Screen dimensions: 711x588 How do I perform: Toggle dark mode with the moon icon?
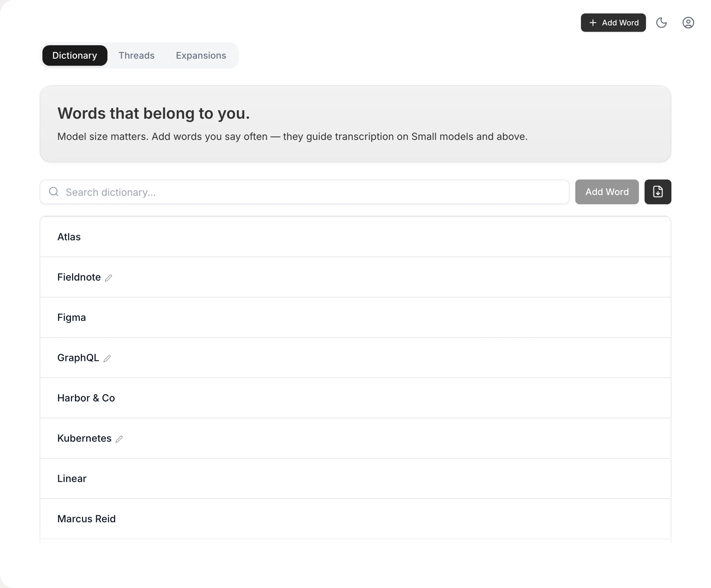(661, 23)
